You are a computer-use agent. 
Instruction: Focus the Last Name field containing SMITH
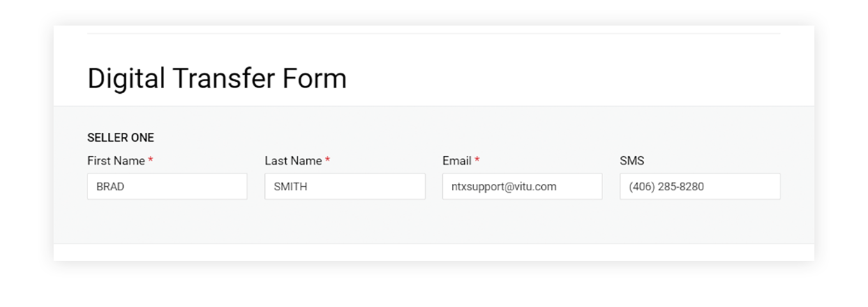click(x=345, y=186)
